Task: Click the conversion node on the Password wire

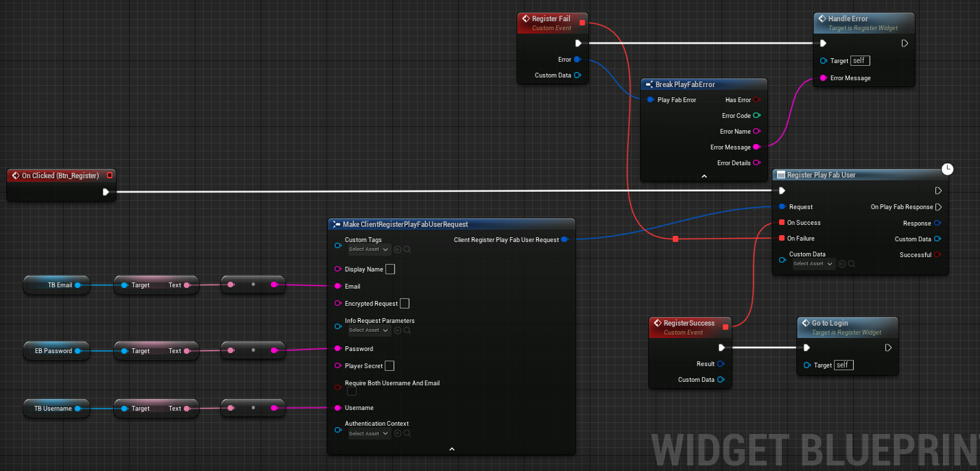Action: (x=253, y=351)
